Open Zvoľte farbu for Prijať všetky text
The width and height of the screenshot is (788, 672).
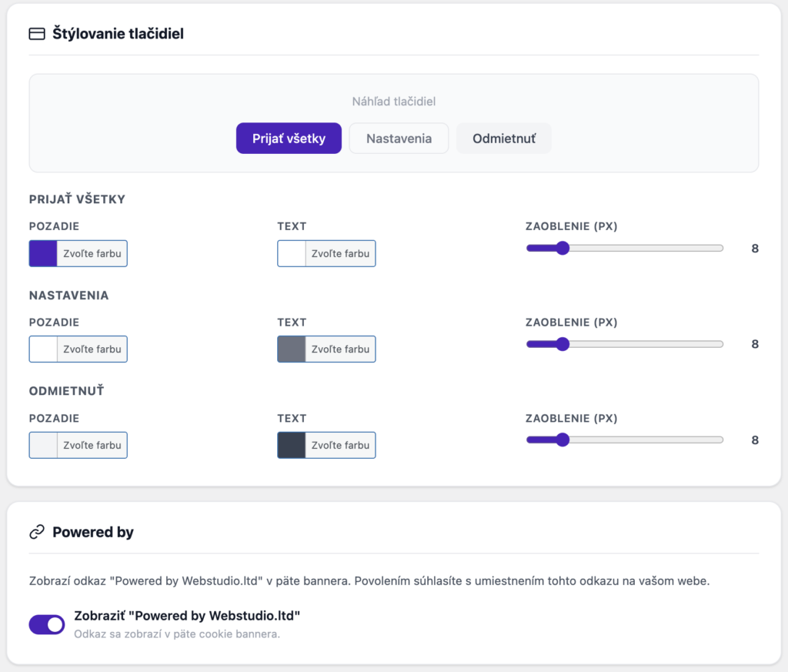pos(340,253)
